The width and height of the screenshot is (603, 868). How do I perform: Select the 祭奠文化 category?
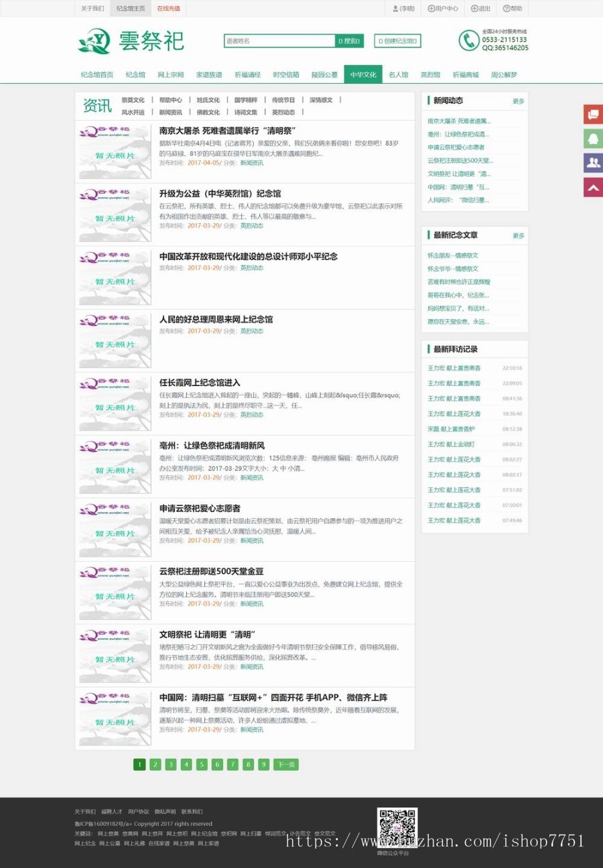[133, 100]
